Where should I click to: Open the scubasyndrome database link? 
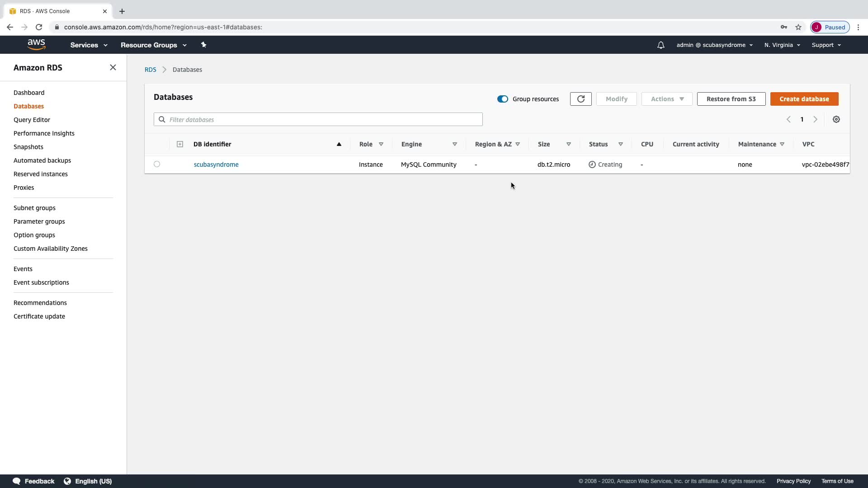point(216,164)
